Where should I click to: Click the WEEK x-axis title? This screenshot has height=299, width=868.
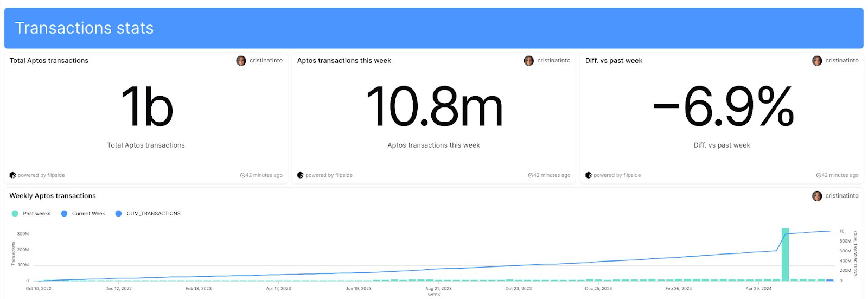pos(434,295)
